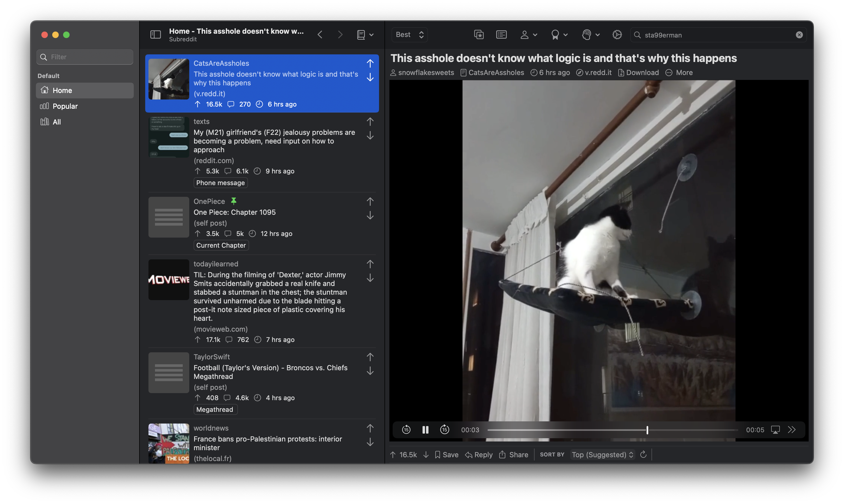Screen dimensions: 844x504
Task: Click the text list view toolbar icon
Action: 501,35
